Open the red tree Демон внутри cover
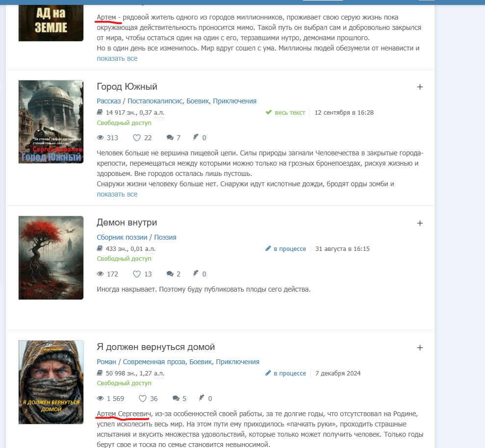 pos(51,257)
